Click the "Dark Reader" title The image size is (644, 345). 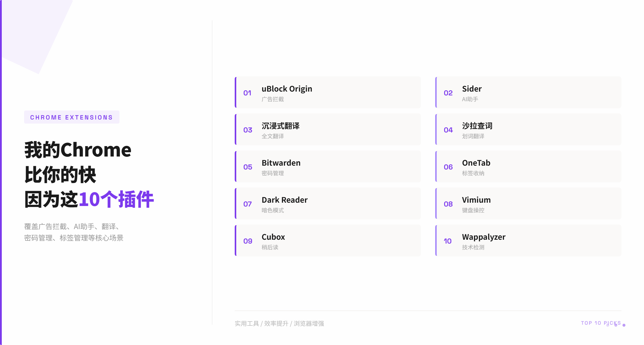tap(284, 200)
